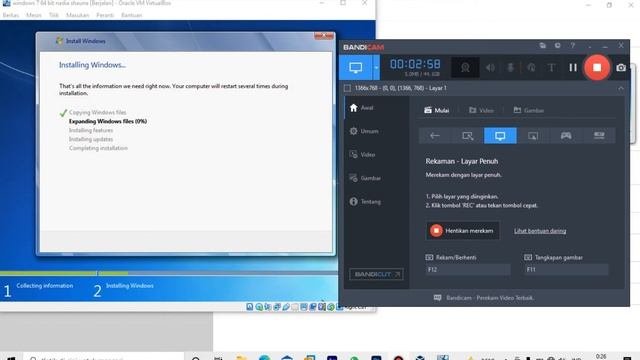Open the schedule clock icon in Bandicam's title bar
Viewport: 640px width, 360px height.
click(x=558, y=46)
